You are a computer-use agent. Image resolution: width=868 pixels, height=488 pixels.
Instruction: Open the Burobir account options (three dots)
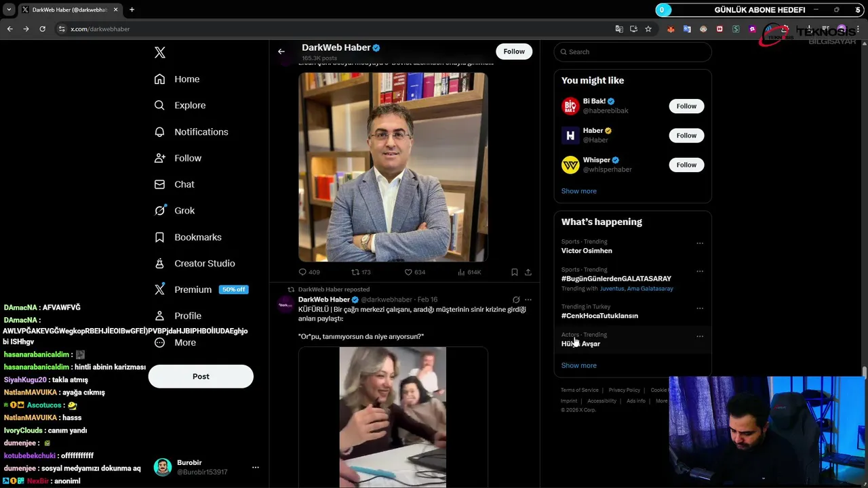coord(255,468)
